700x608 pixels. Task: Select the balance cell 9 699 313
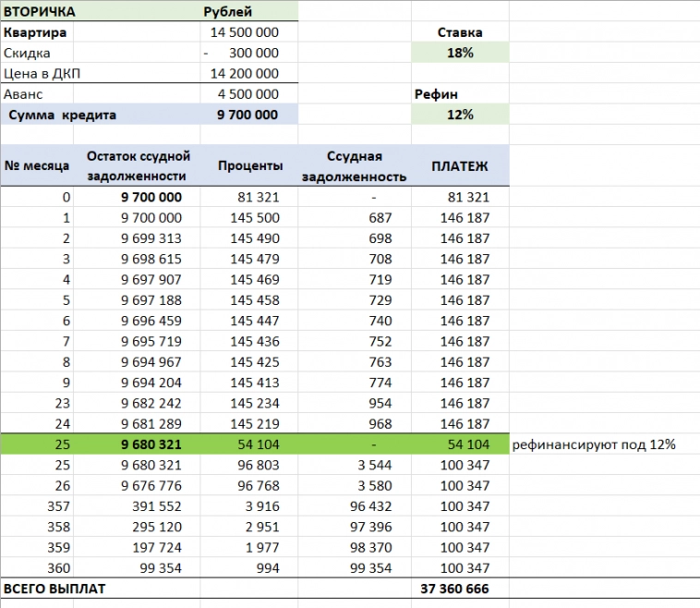151,238
